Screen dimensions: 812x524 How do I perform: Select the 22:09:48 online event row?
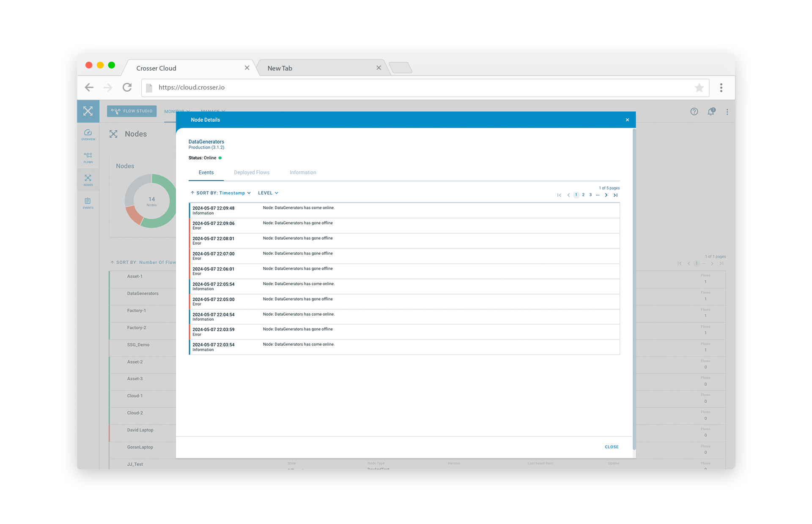(404, 210)
